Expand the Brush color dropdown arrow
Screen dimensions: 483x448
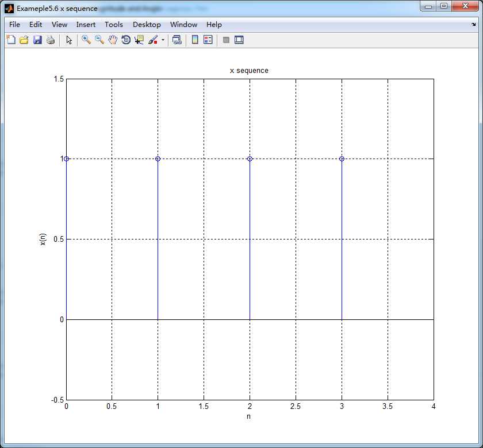coord(163,40)
